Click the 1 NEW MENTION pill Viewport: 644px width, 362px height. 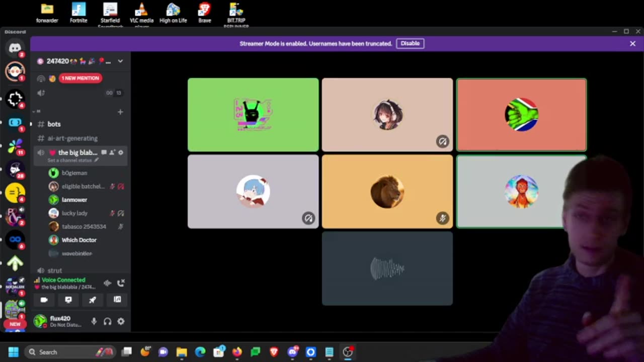tap(80, 78)
